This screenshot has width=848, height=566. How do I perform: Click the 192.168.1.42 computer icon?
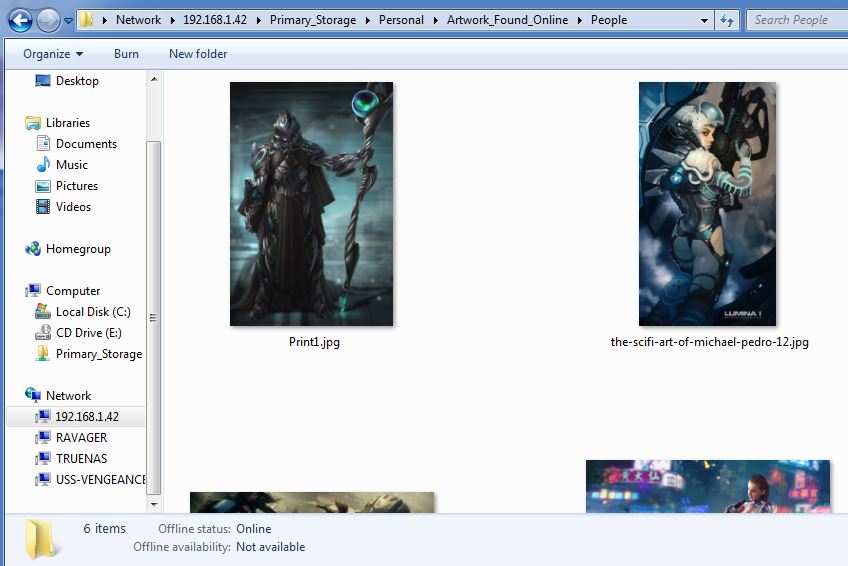point(43,417)
